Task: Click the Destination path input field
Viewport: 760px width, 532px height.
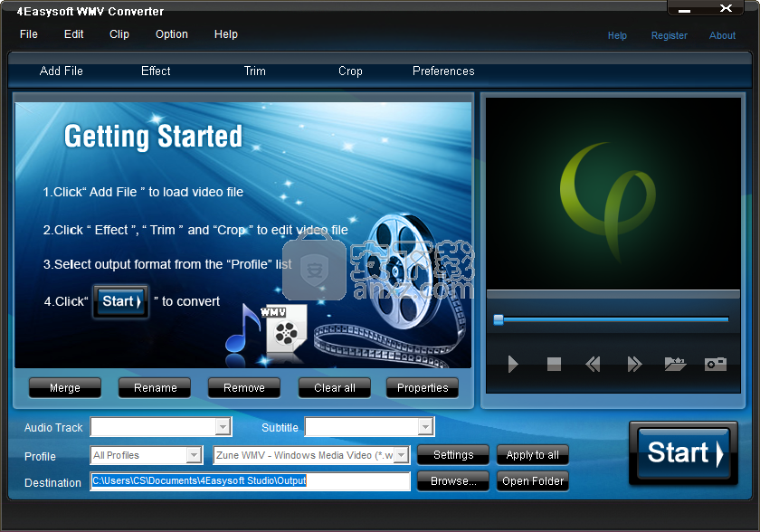Action: coord(250,481)
